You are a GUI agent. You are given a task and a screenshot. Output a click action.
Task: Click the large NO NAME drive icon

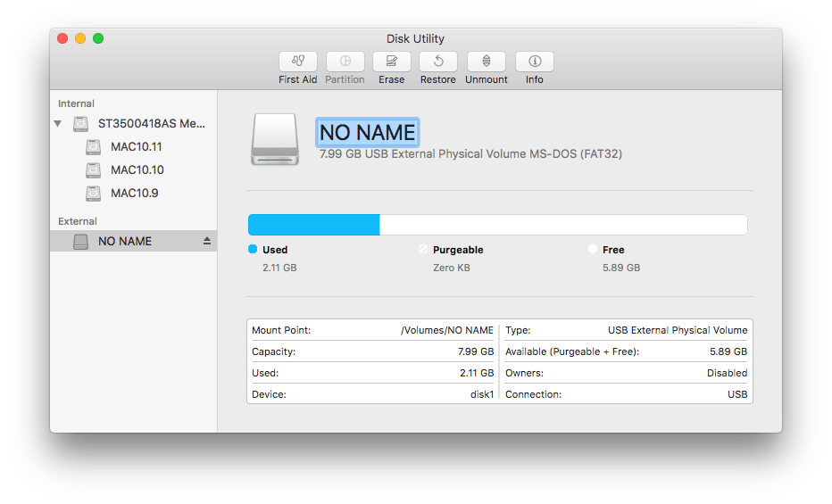275,138
